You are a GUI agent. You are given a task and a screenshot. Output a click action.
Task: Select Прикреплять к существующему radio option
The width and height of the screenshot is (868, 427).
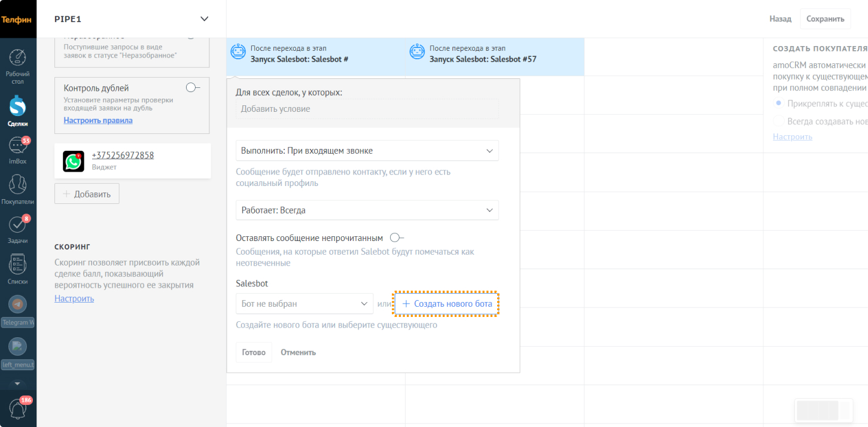click(778, 103)
